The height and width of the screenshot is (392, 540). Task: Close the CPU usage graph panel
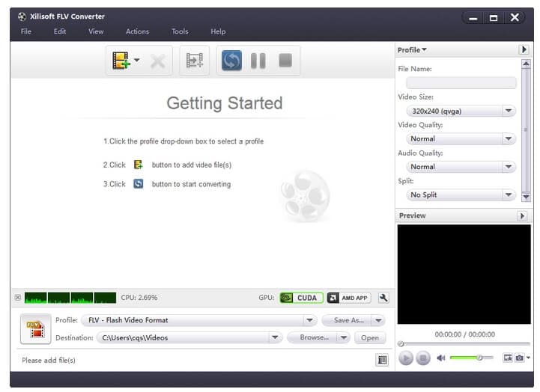[x=18, y=298]
